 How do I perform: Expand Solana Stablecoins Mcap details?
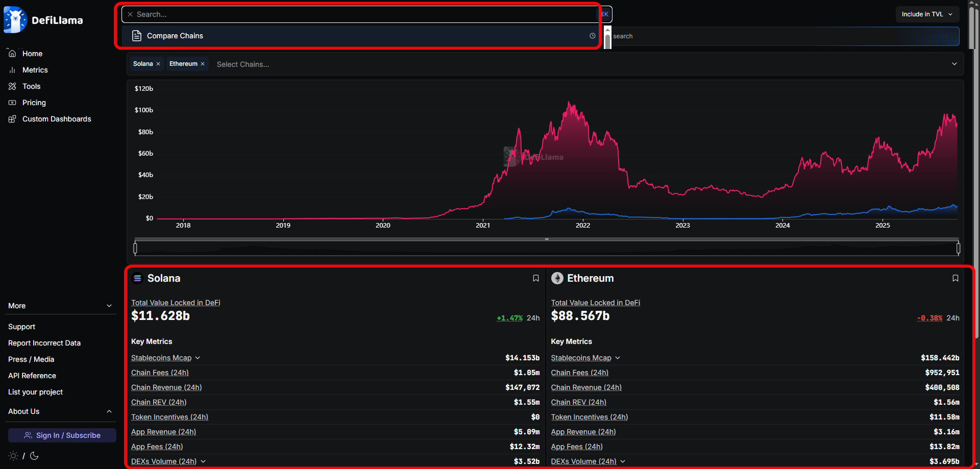pyautogui.click(x=198, y=358)
